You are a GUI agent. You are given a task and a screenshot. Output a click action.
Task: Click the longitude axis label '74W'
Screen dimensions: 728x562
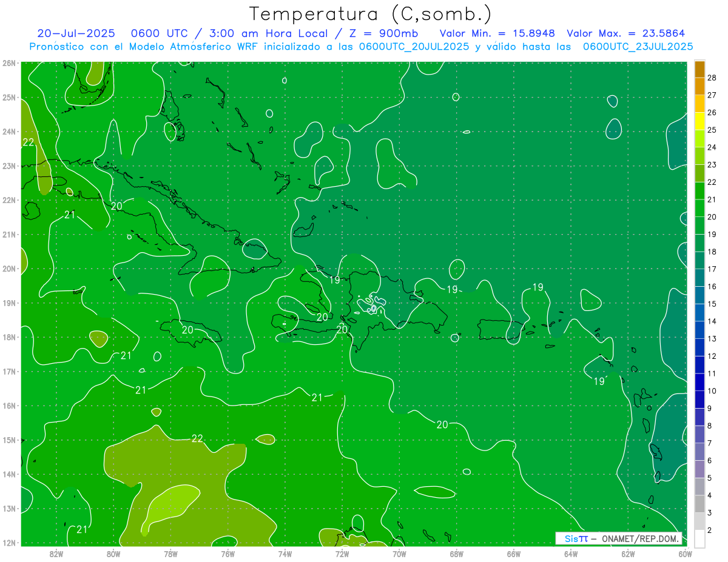[285, 554]
